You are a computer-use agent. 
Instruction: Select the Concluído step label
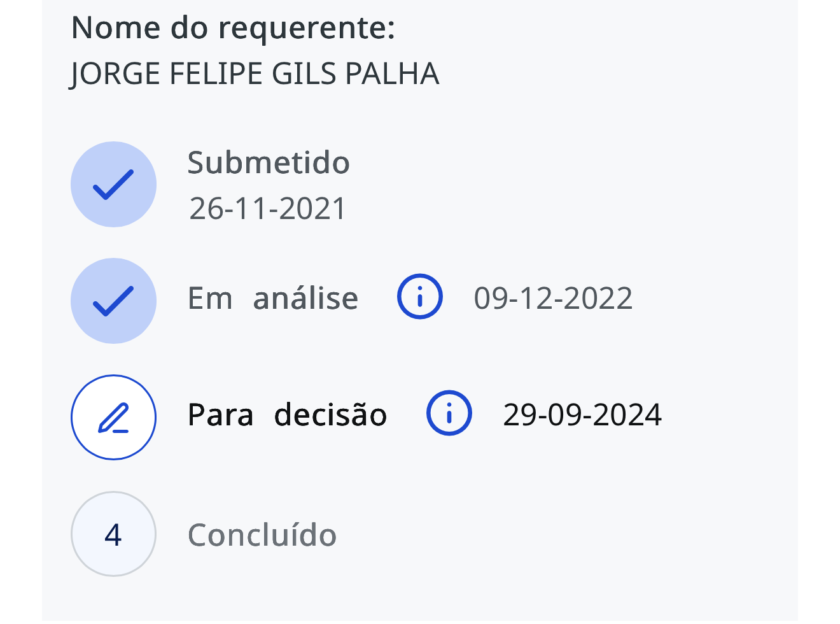(x=262, y=535)
